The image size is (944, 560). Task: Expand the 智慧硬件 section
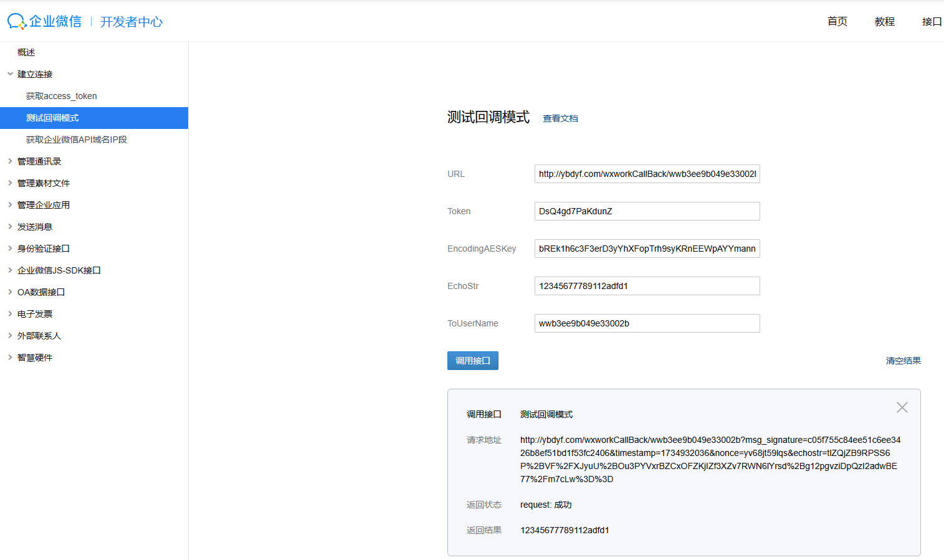pos(34,357)
